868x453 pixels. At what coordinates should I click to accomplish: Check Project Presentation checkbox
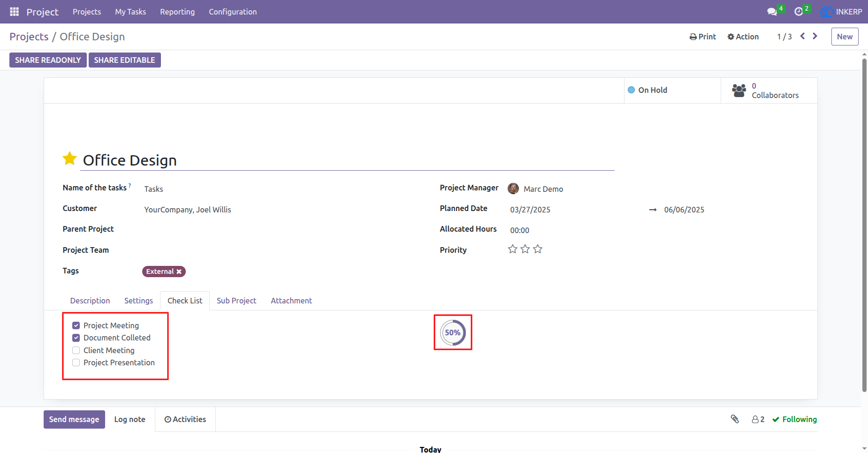[76, 362]
